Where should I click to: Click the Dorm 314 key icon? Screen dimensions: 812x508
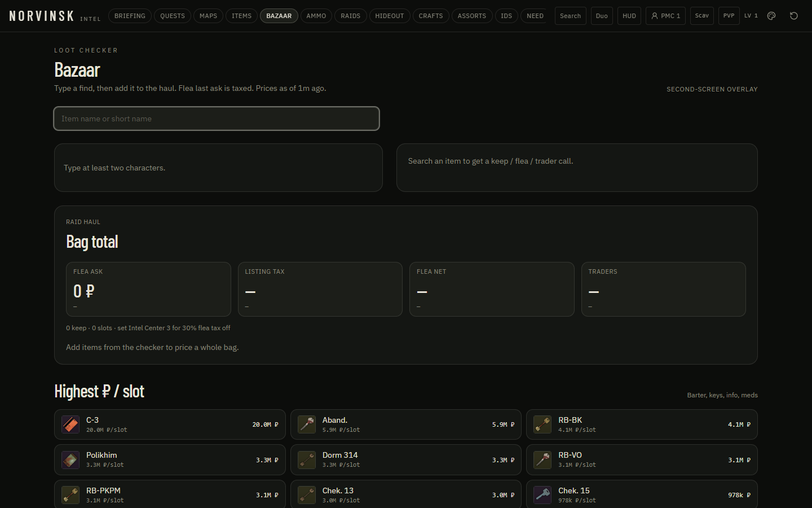pos(307,460)
